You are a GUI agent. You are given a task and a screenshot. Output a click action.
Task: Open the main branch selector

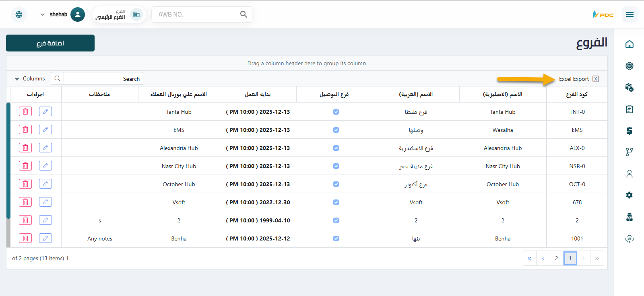tap(119, 14)
